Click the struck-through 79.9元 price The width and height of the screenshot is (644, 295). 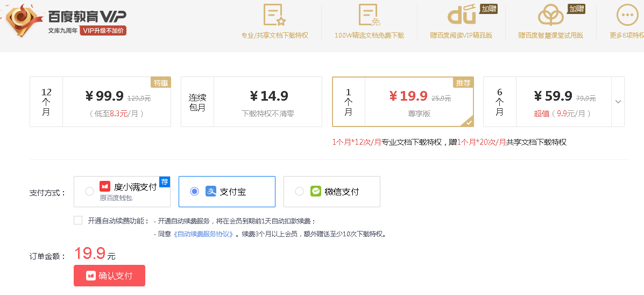click(x=586, y=99)
